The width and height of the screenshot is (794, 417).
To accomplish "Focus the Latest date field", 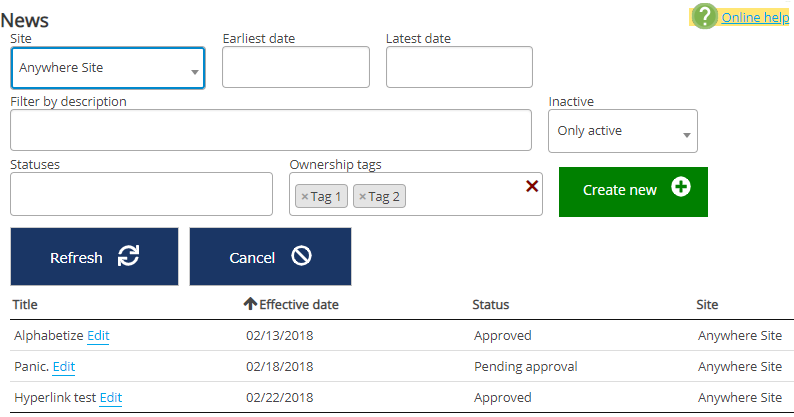I will point(459,67).
